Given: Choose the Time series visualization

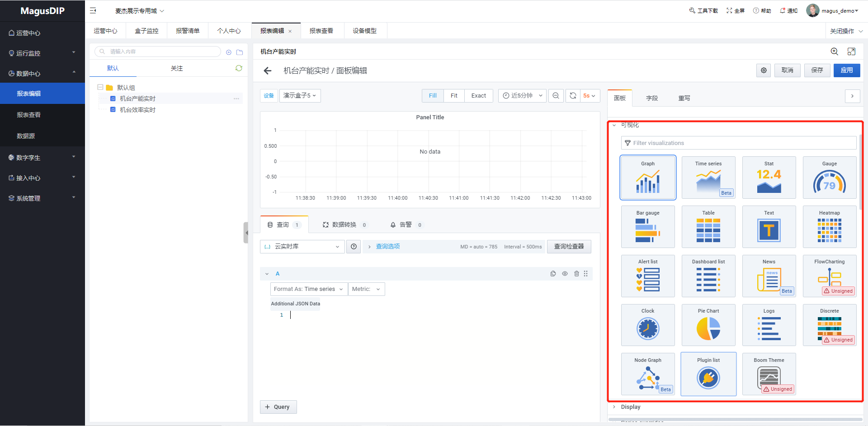Looking at the screenshot, I should coord(708,178).
